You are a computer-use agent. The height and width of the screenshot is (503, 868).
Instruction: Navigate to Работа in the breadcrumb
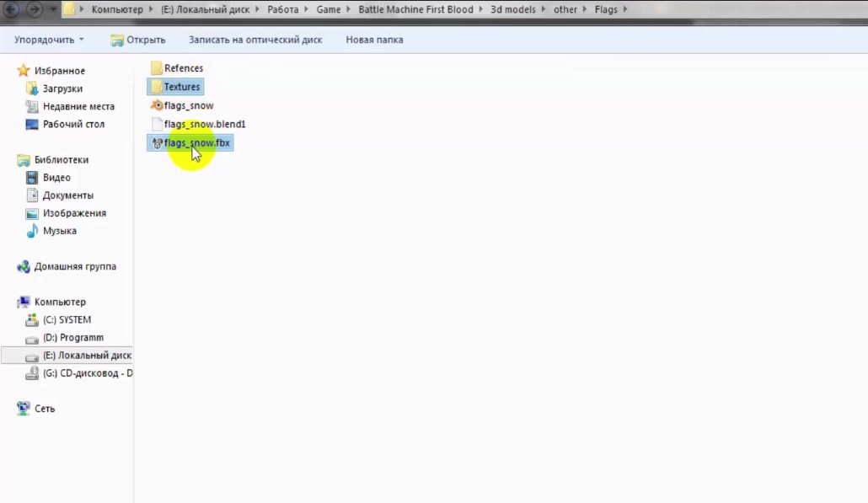point(283,9)
